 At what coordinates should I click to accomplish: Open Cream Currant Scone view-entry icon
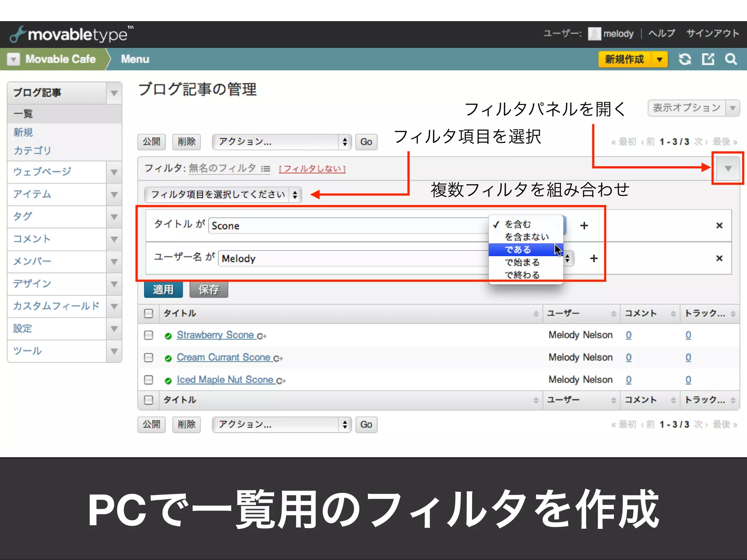[278, 359]
